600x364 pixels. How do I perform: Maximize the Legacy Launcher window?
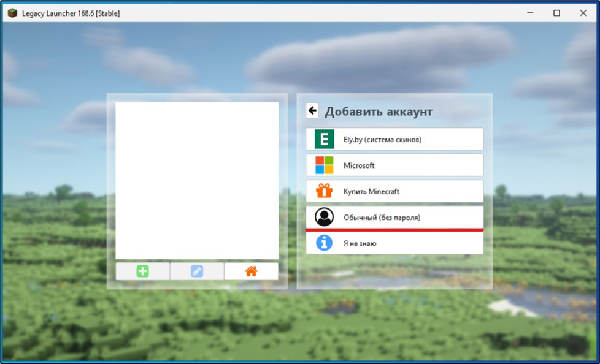[x=556, y=13]
